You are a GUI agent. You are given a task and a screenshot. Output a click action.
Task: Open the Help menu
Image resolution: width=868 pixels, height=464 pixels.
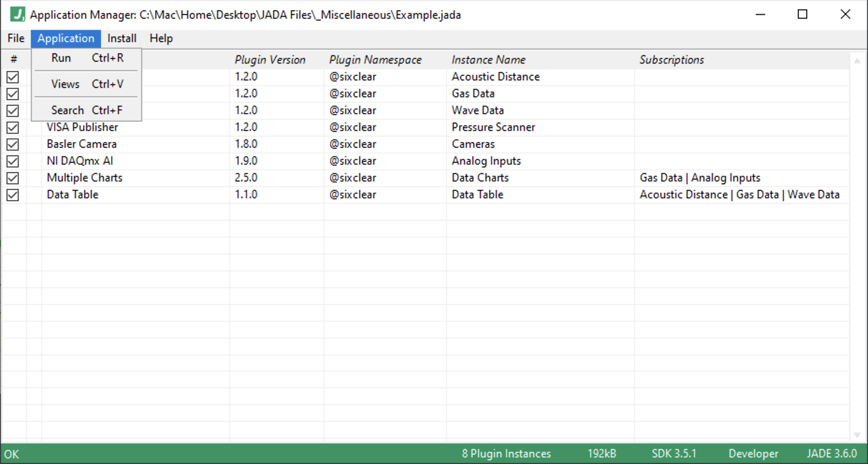coord(161,38)
